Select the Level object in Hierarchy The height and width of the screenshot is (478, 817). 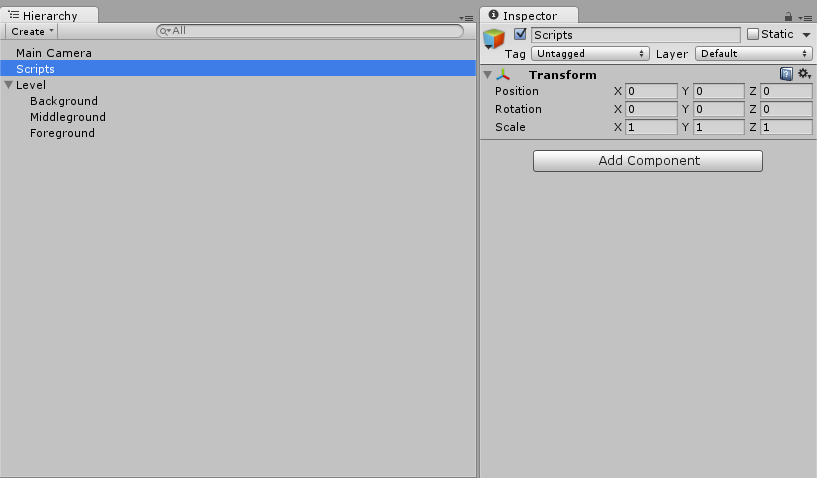(31, 85)
